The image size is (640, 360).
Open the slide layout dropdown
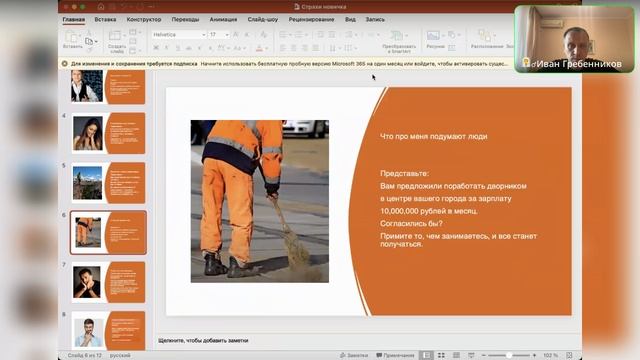[x=135, y=32]
